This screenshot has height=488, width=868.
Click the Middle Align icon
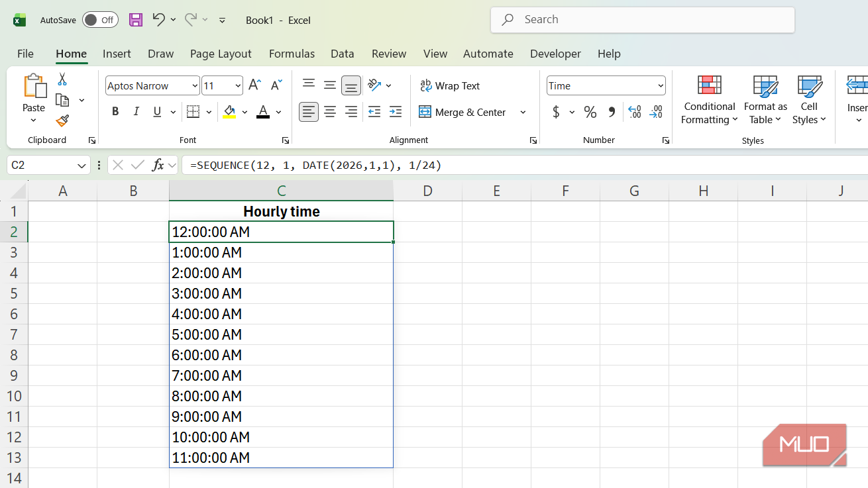coord(329,85)
